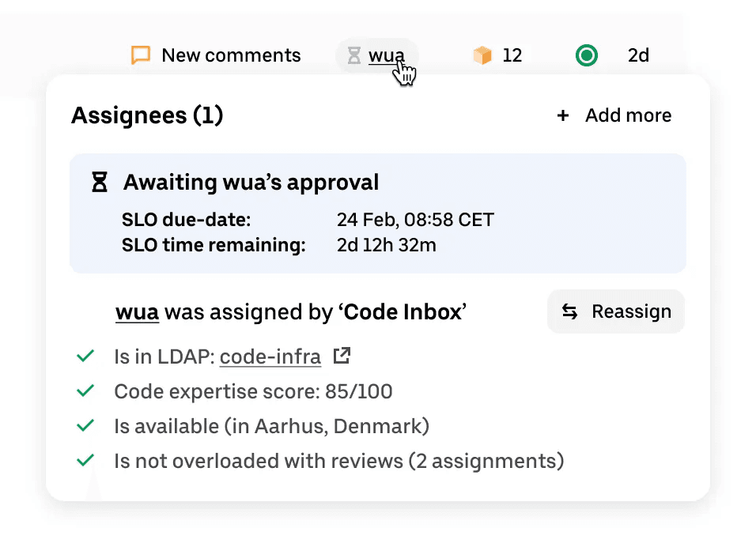Select the New comments label
Image resolution: width=756 pixels, height=547 pixels.
pyautogui.click(x=231, y=55)
